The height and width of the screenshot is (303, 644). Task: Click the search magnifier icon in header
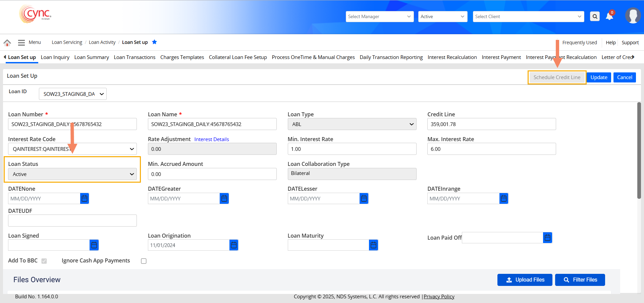click(595, 16)
